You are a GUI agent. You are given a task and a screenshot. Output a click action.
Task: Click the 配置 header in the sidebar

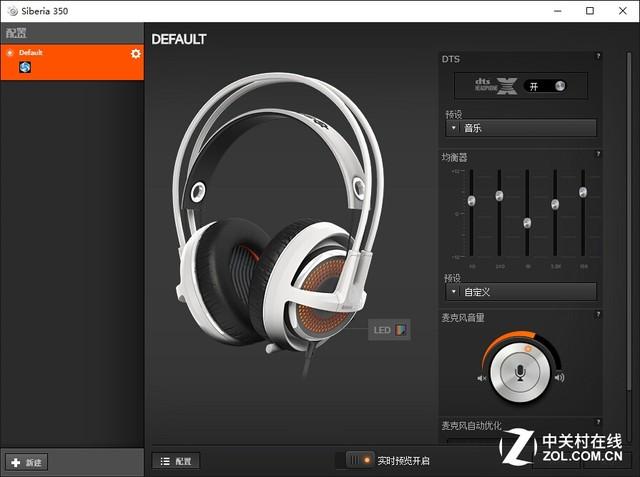[17, 33]
